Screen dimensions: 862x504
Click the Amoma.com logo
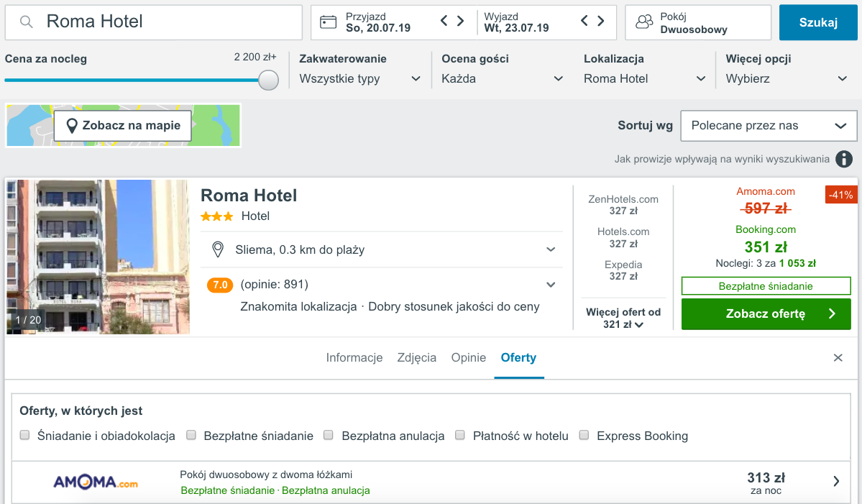[x=96, y=482]
